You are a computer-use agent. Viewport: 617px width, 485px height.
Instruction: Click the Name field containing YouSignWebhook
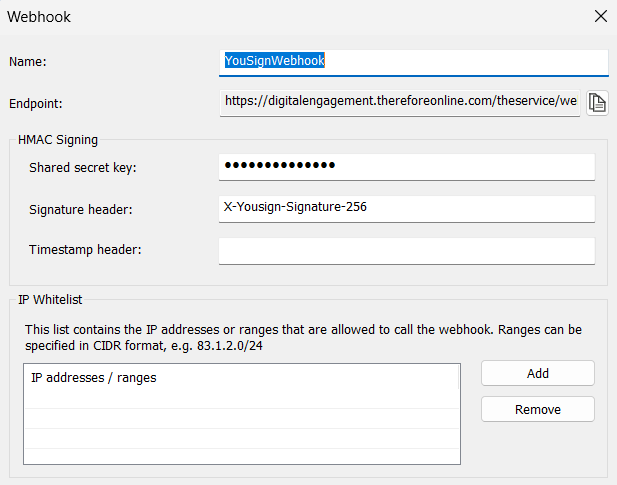pyautogui.click(x=414, y=62)
